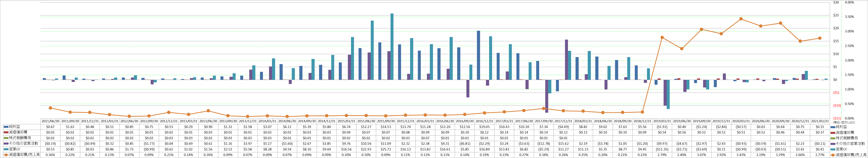The width and height of the screenshot is (868, 158).
Task: Click the 営業CF teal legend swatch in left table
Action: point(6,149)
